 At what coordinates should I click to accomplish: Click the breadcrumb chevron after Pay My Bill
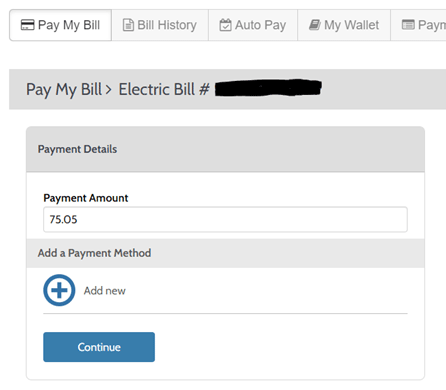tap(108, 90)
